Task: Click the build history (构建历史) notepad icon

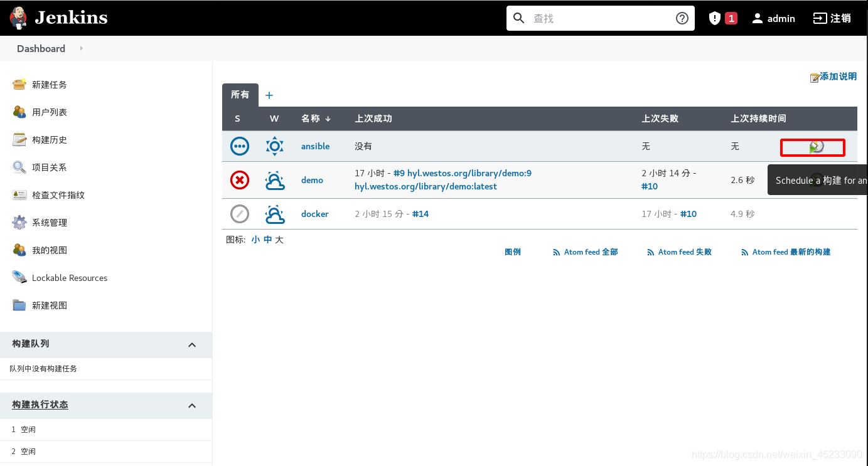Action: tap(19, 139)
